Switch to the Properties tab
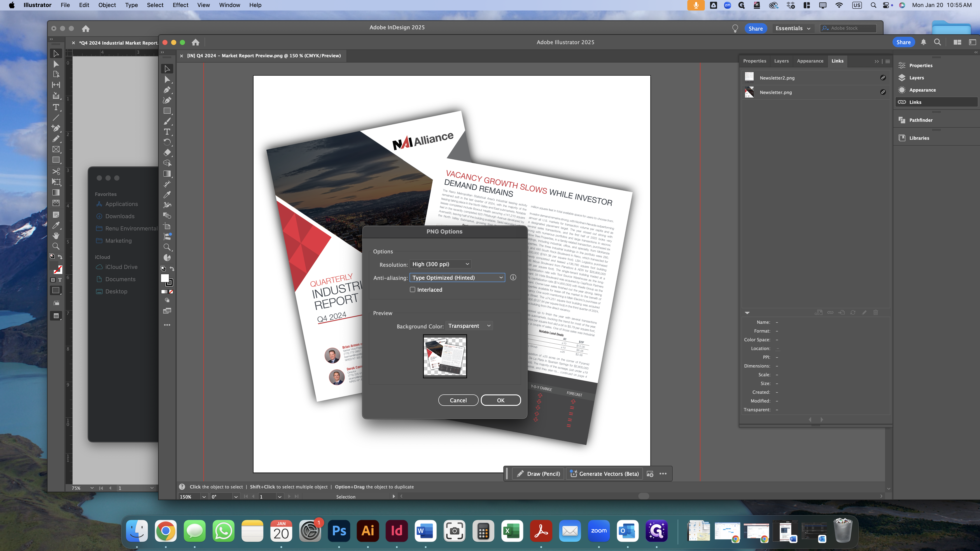980x551 pixels. (754, 61)
